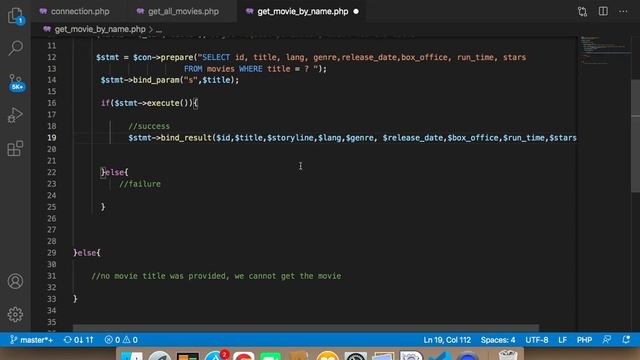The width and height of the screenshot is (640, 360).
Task: Open the Manage gear menu
Action: tap(16, 314)
